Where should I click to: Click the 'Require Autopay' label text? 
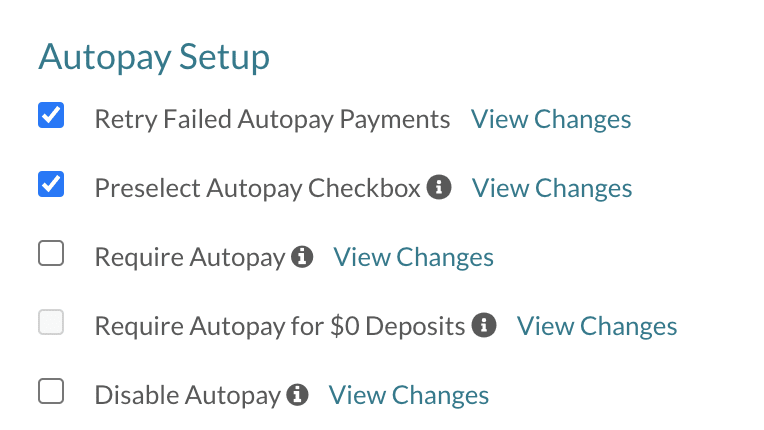[190, 257]
